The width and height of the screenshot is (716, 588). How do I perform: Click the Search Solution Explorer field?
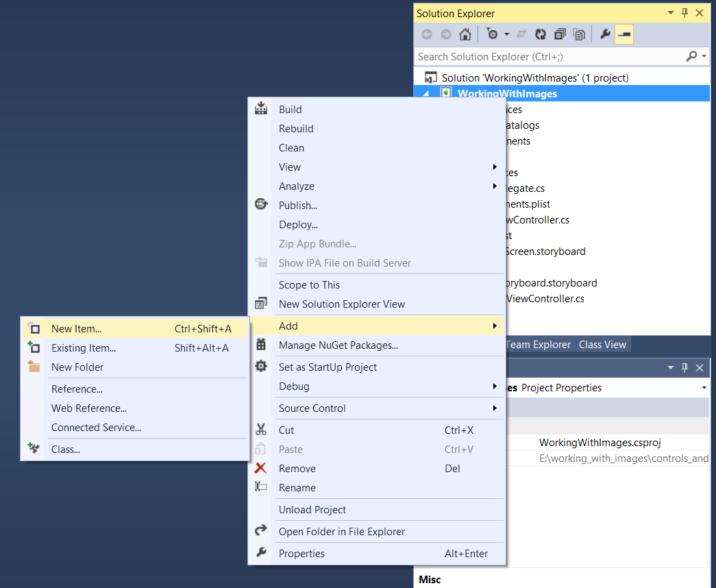pos(548,56)
